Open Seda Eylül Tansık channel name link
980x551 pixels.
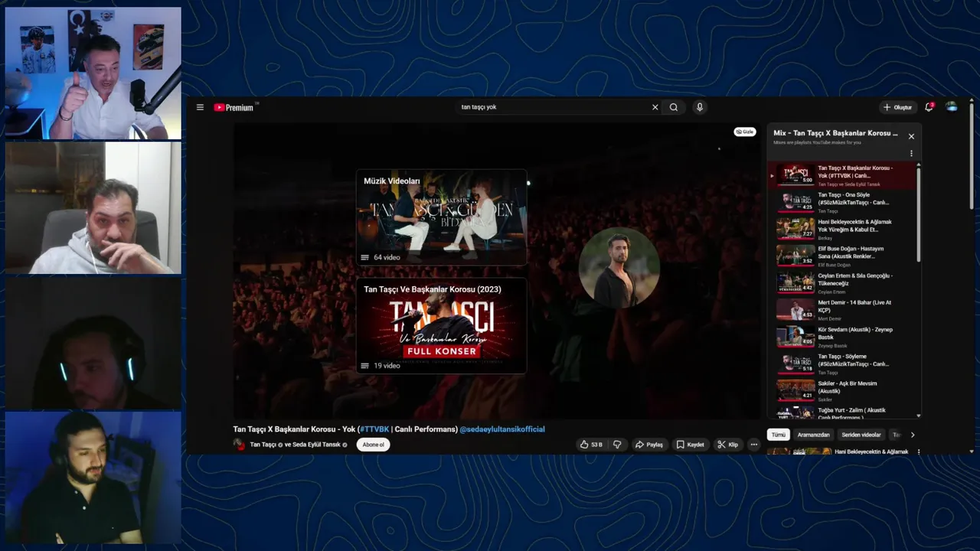click(317, 445)
